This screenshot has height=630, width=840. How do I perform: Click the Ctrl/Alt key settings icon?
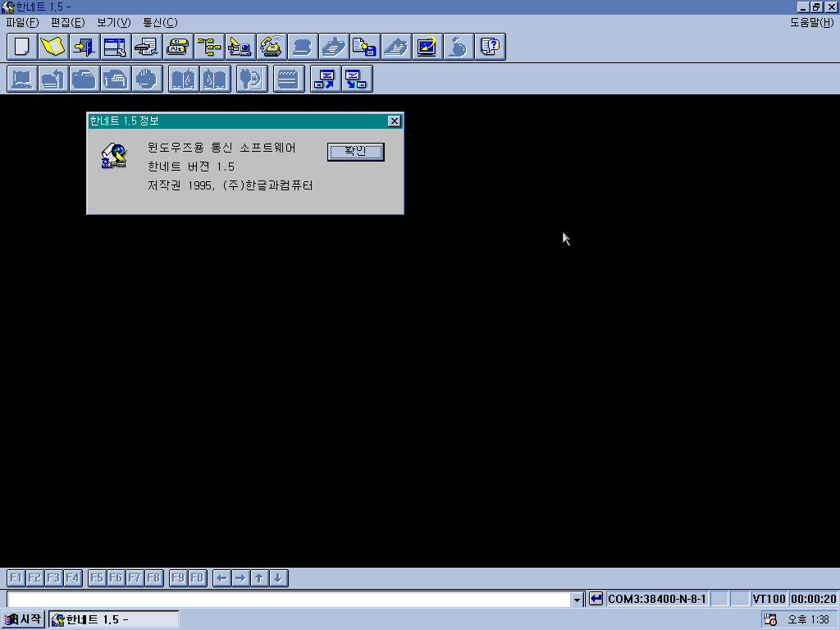coord(178,47)
